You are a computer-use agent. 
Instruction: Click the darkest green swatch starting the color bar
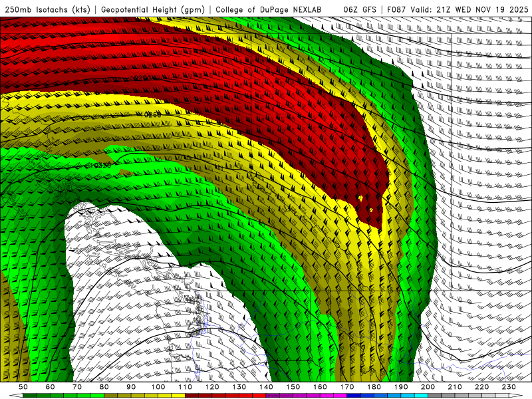30,396
